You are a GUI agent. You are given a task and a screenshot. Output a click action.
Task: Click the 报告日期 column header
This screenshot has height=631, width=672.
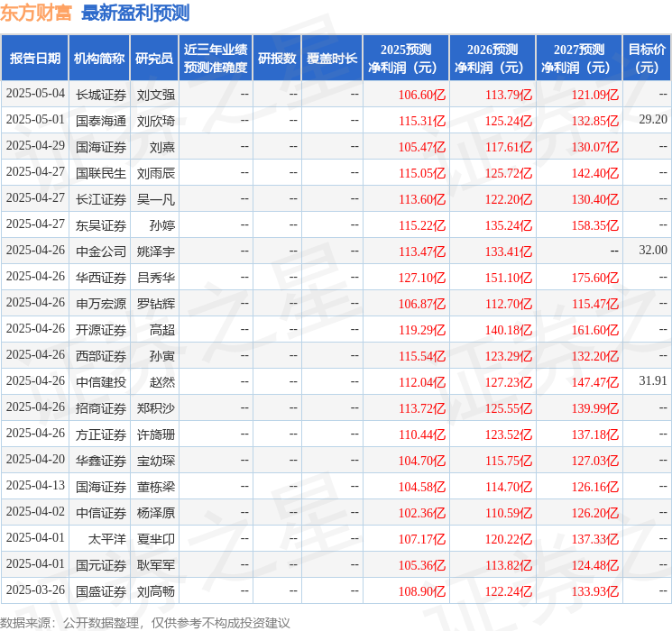click(x=34, y=59)
